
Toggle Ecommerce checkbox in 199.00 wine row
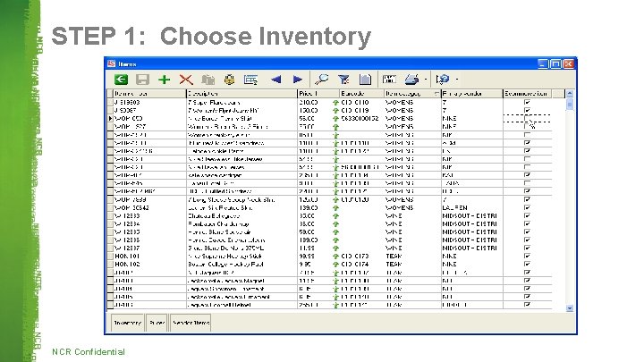[x=528, y=240]
